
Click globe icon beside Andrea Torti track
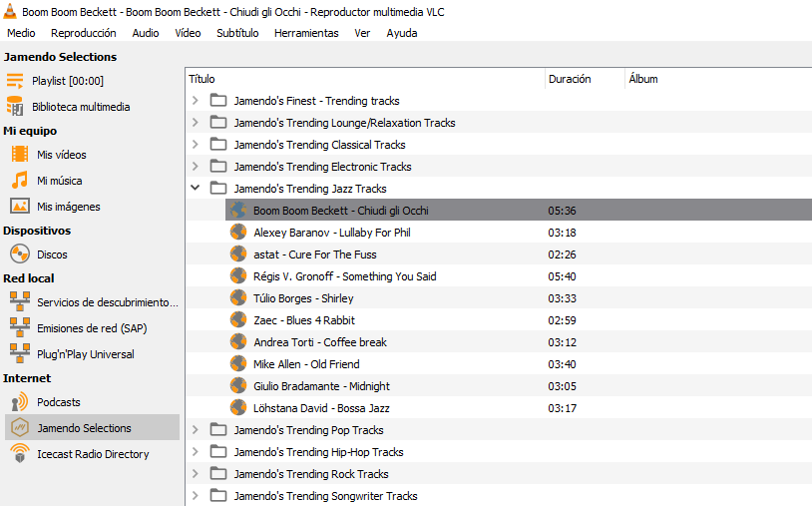click(238, 341)
